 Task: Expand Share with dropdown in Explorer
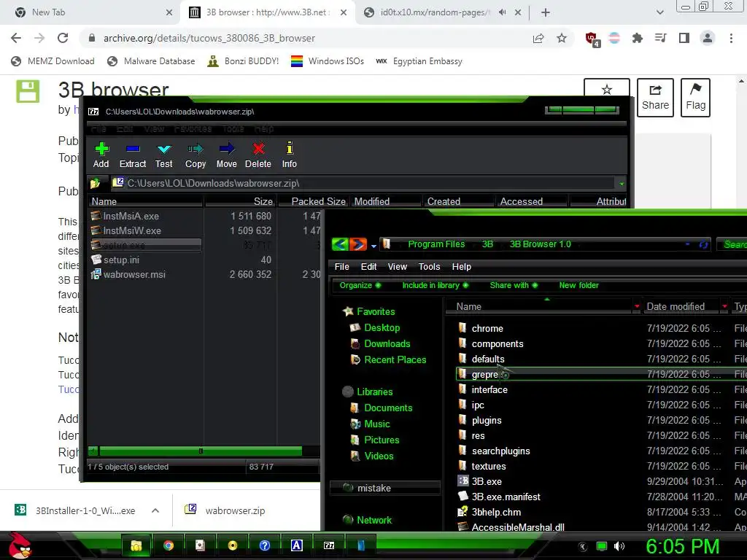click(514, 285)
